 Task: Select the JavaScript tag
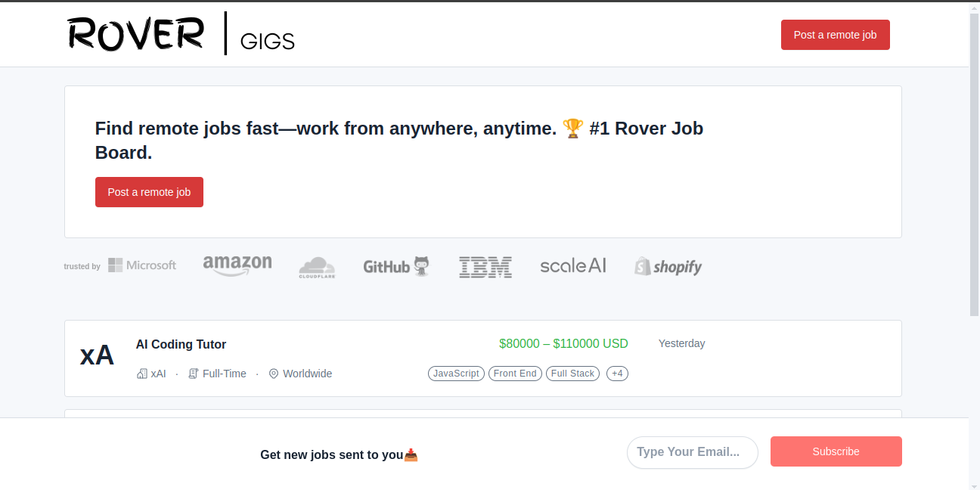[456, 374]
